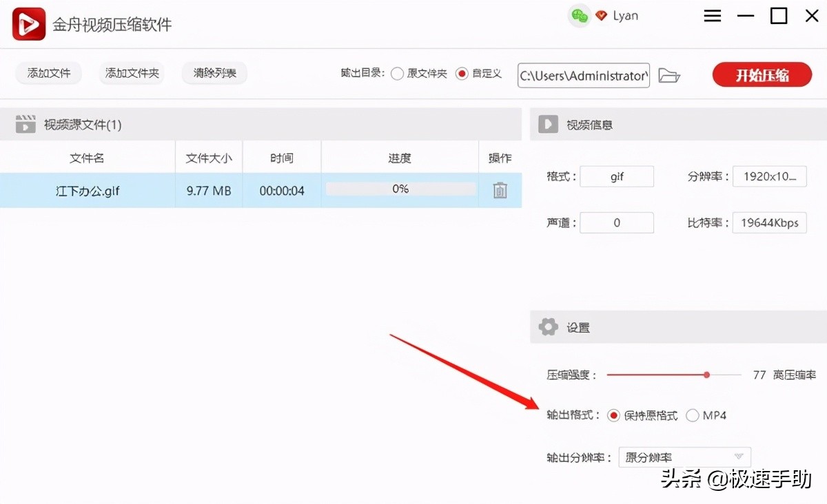The height and width of the screenshot is (504, 827).
Task: Select the 原文件夹 output directory option
Action: 397,74
